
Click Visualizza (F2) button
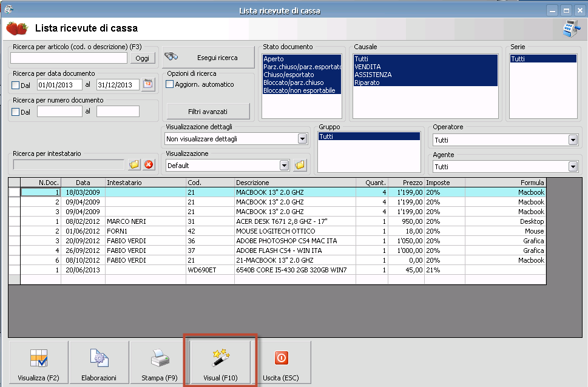[x=38, y=362]
